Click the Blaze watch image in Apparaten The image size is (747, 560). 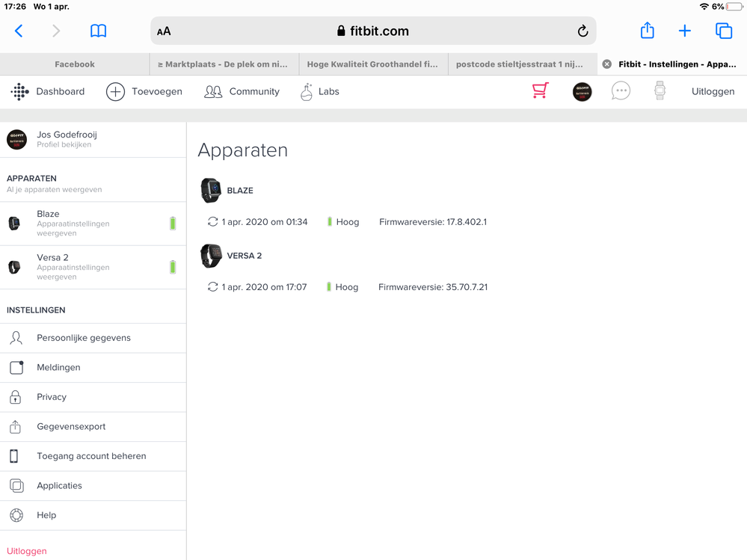click(211, 191)
